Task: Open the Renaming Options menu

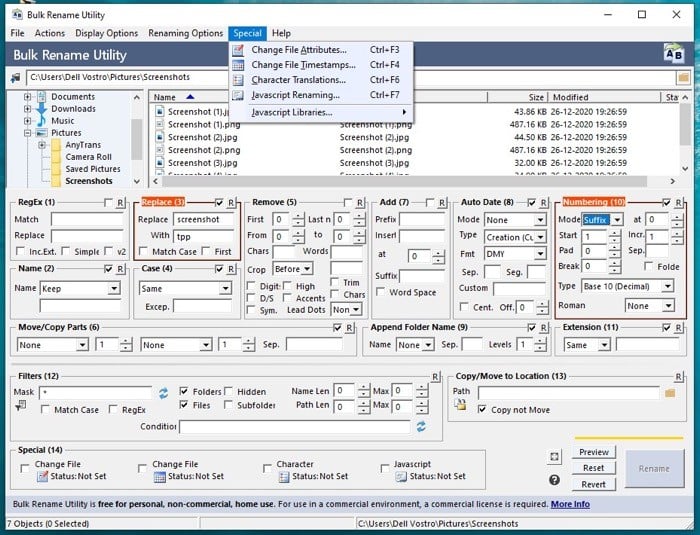Action: pyautogui.click(x=185, y=33)
